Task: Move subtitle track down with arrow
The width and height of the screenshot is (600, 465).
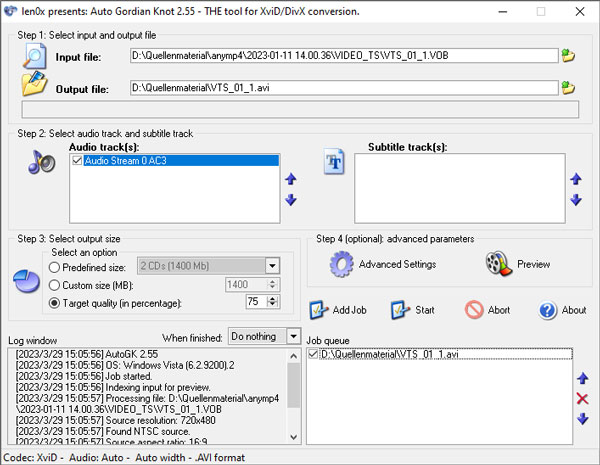Action: point(575,200)
